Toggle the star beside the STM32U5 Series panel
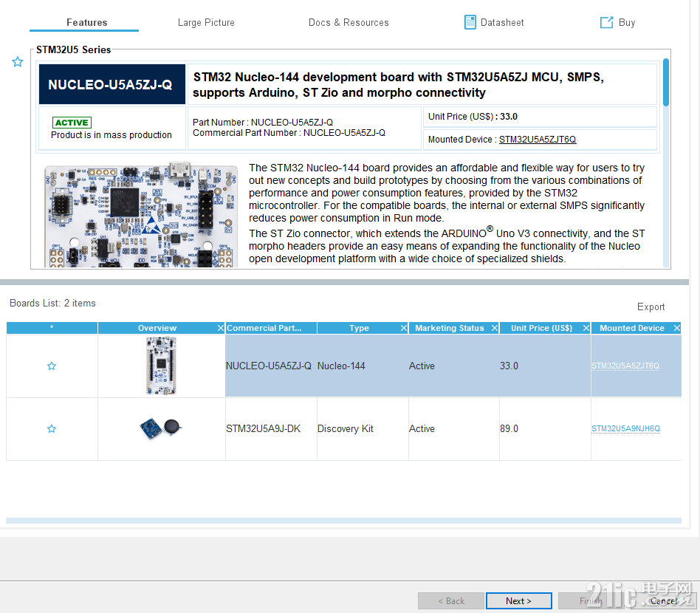 [17, 62]
